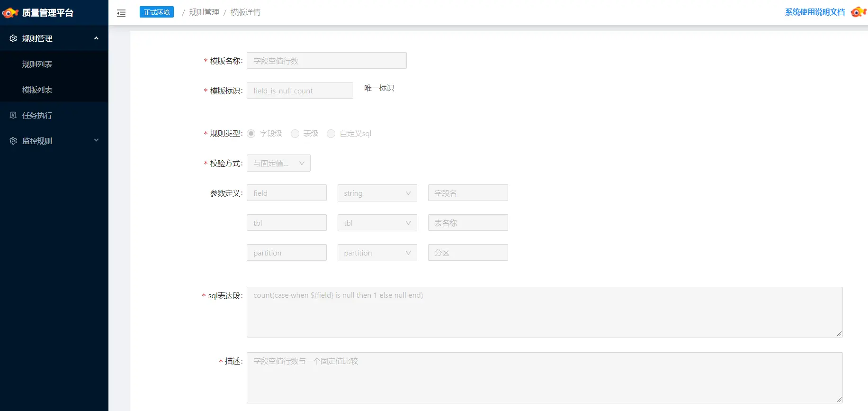The image size is (868, 411).
Task: Click the 规则管理 gear icon
Action: (13, 38)
